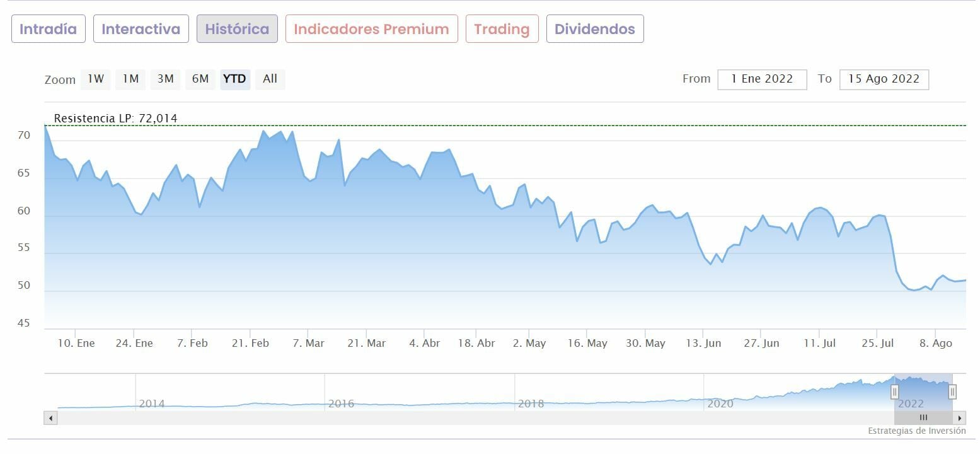
Task: Select the Histórica tab
Action: (x=237, y=29)
